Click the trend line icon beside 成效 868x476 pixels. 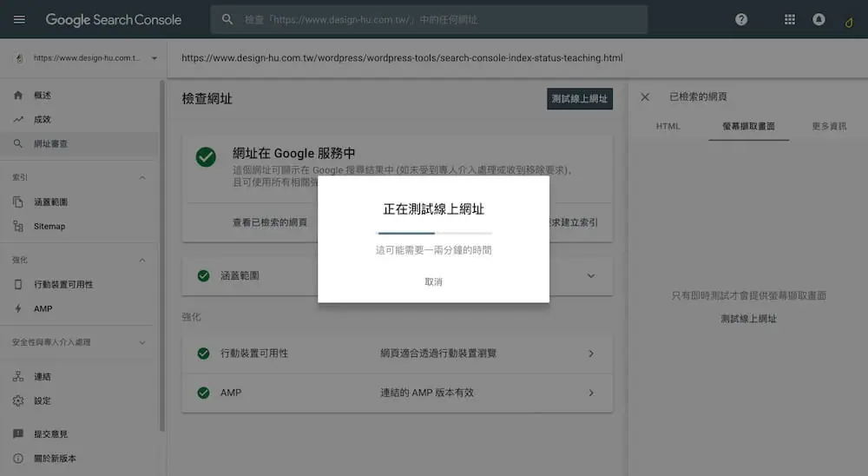coord(18,119)
